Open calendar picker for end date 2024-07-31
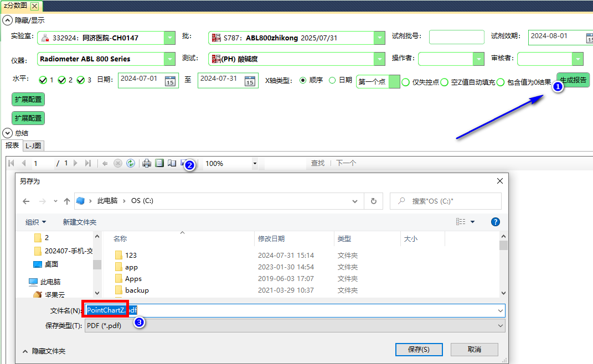This screenshot has width=593, height=364. 250,81
